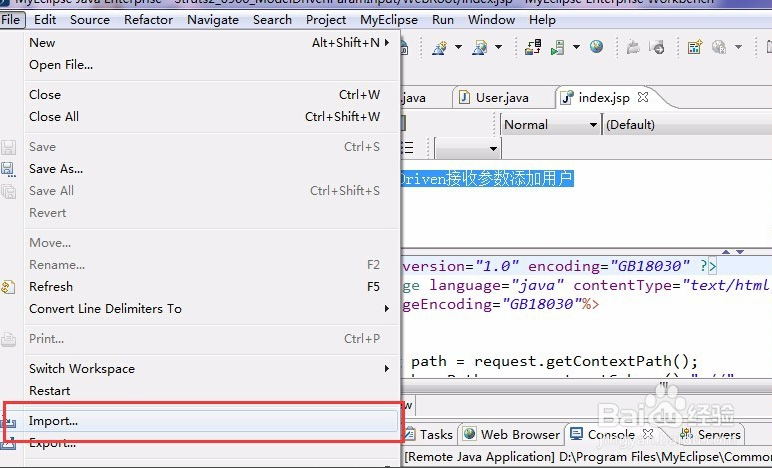772x468 pixels.
Task: Open the (Default) font dropdown
Action: pyautogui.click(x=687, y=125)
